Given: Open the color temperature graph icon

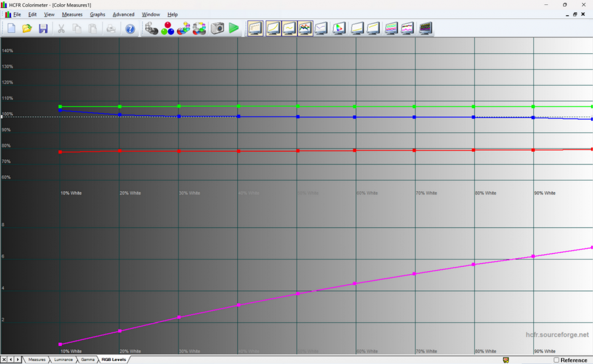Looking at the screenshot, I should [x=321, y=29].
